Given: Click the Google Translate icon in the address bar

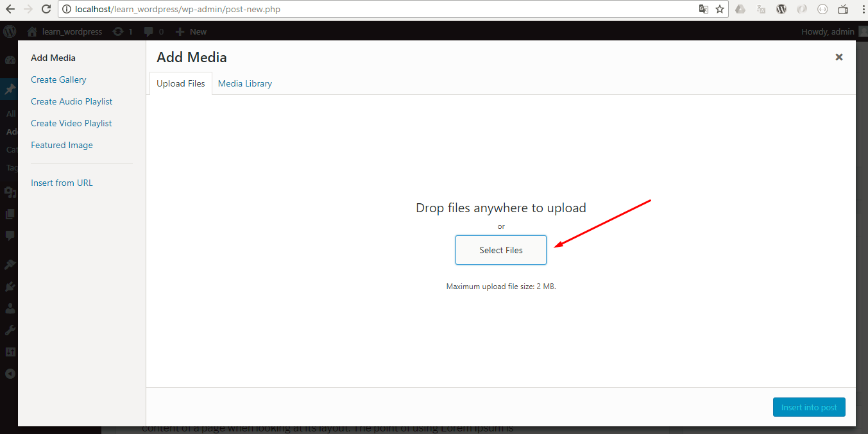Looking at the screenshot, I should click(x=704, y=9).
